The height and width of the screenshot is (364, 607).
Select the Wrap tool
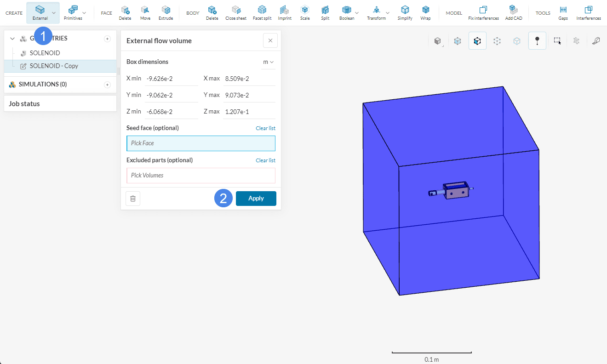(425, 12)
